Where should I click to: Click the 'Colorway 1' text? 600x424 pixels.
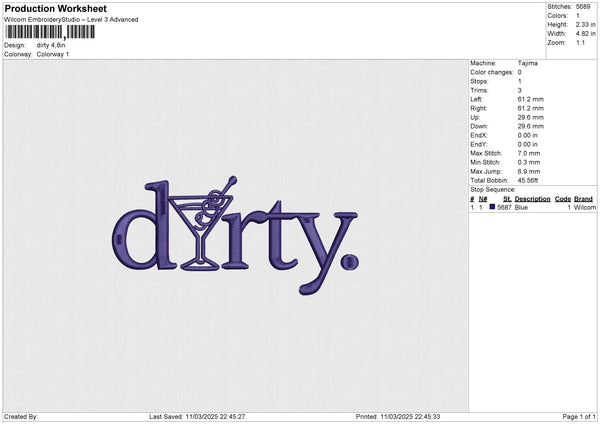[54, 54]
